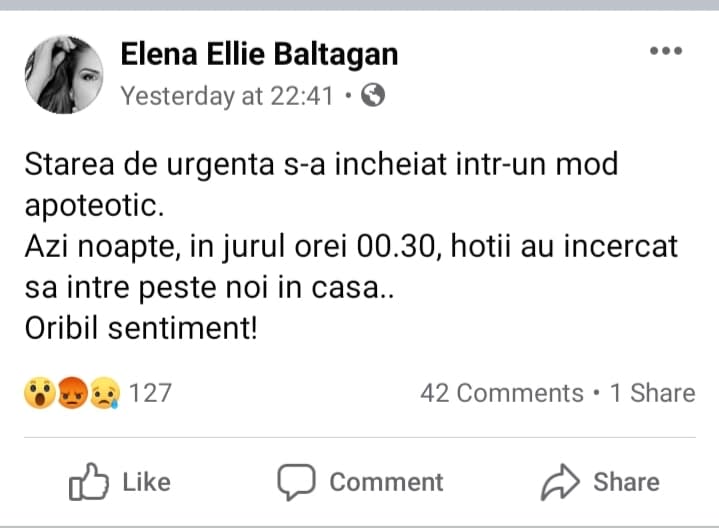The width and height of the screenshot is (719, 528).
Task: Click the wow reaction emoji
Action: [39, 393]
